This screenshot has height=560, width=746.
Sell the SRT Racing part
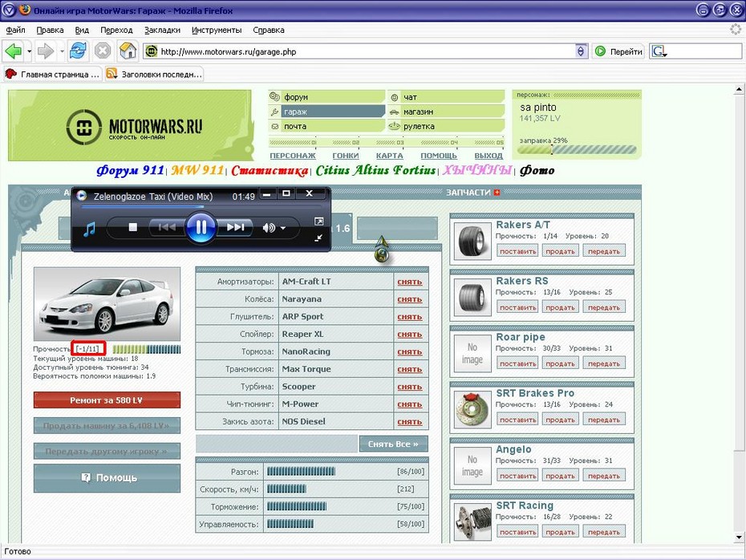coord(560,532)
